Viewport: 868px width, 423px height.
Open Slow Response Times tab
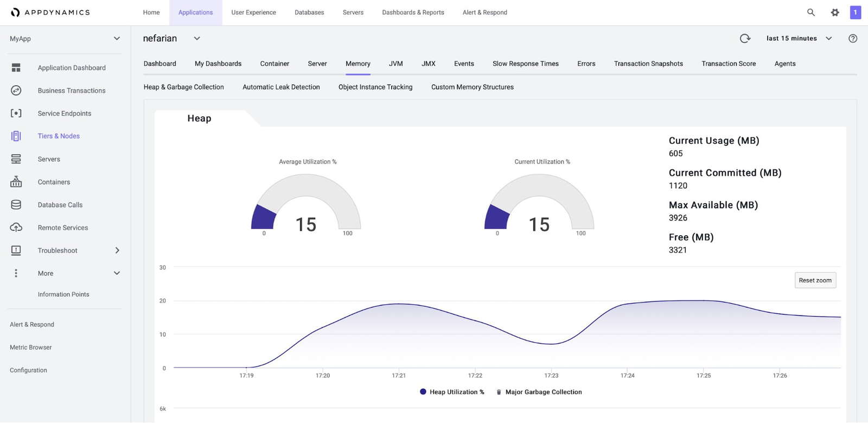526,64
